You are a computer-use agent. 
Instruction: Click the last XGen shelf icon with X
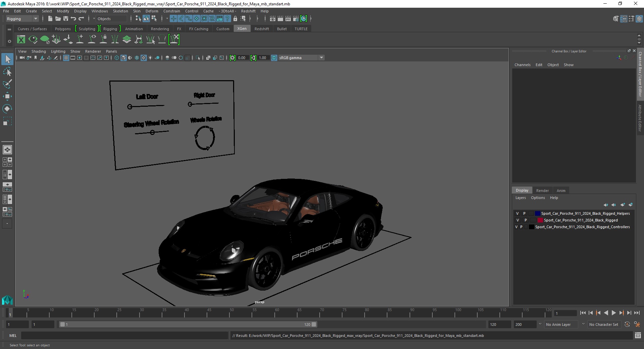[x=174, y=40]
